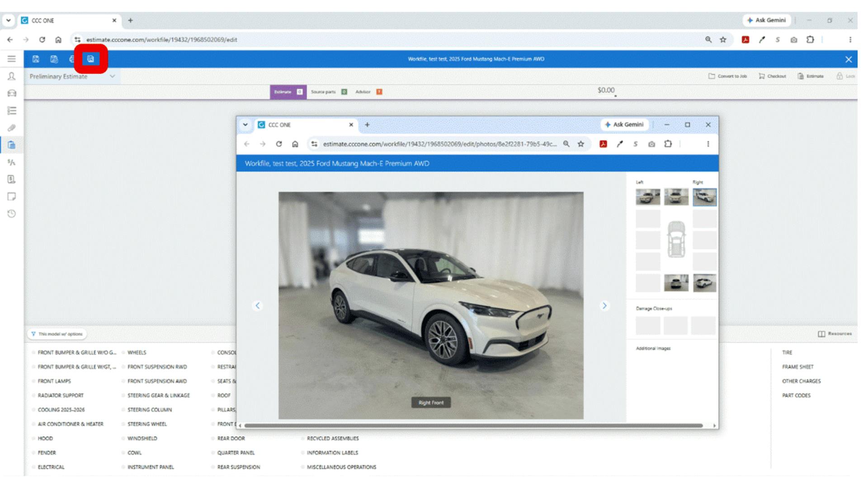Click the photo window horizontal scrollbar
868x488 pixels.
coord(473,426)
